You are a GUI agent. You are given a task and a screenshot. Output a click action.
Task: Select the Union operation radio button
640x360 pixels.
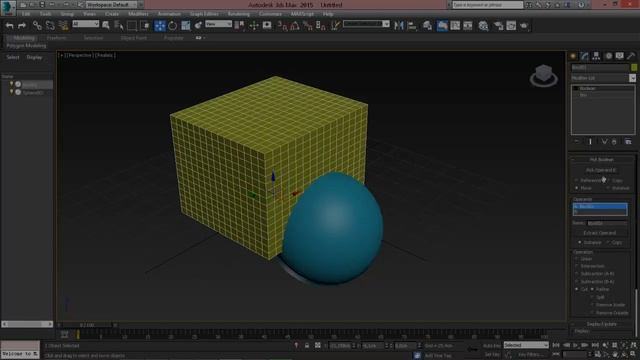577,259
